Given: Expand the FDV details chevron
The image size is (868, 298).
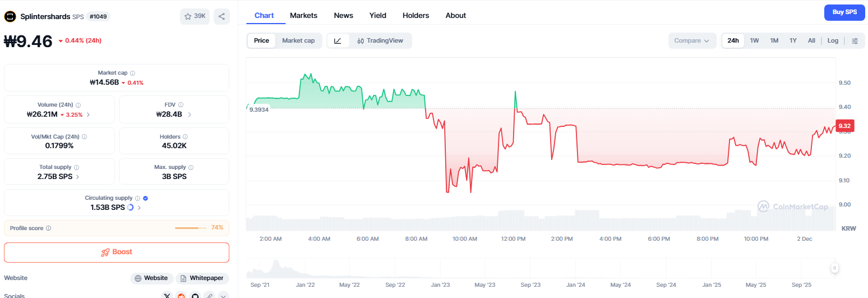Looking at the screenshot, I should coord(190,114).
